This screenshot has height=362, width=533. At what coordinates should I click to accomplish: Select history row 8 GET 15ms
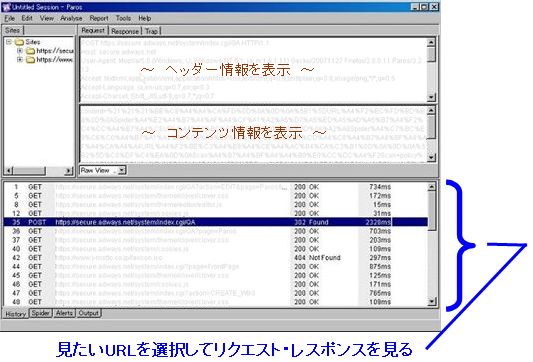216,205
